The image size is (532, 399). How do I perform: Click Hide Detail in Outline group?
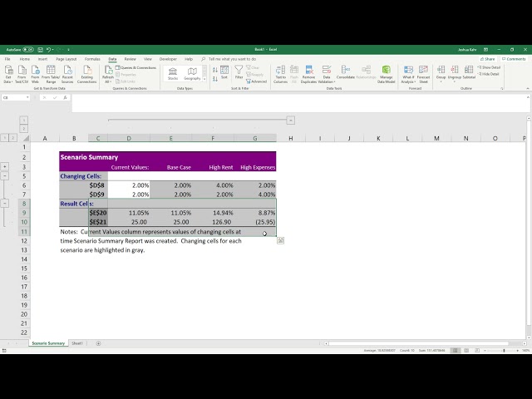pyautogui.click(x=488, y=74)
